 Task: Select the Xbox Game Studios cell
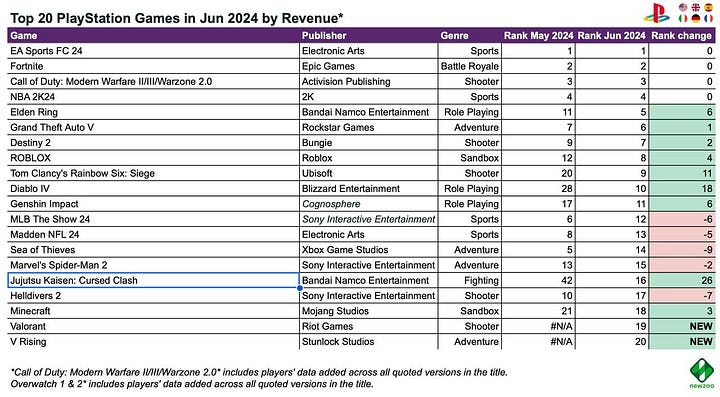tap(368, 250)
